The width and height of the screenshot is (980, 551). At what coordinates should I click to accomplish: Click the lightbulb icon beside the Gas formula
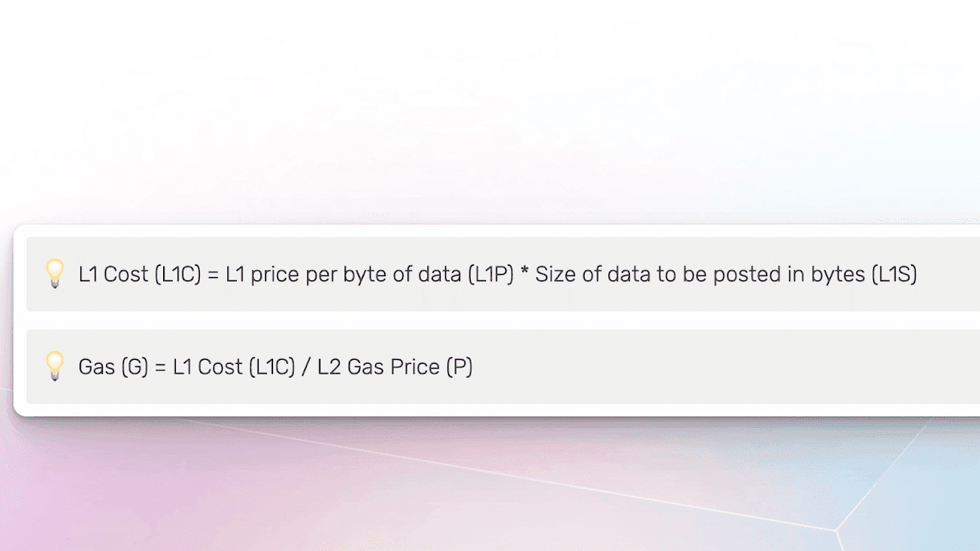[x=55, y=366]
